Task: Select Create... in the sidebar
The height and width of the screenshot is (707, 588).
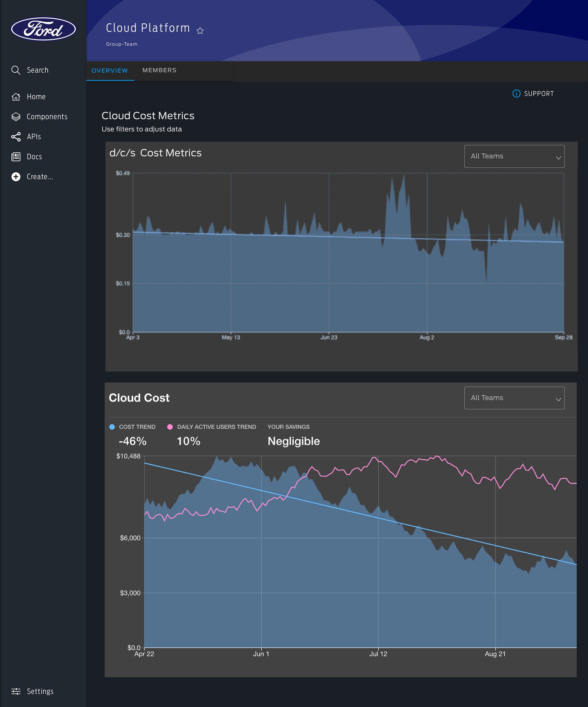Action: (x=40, y=177)
